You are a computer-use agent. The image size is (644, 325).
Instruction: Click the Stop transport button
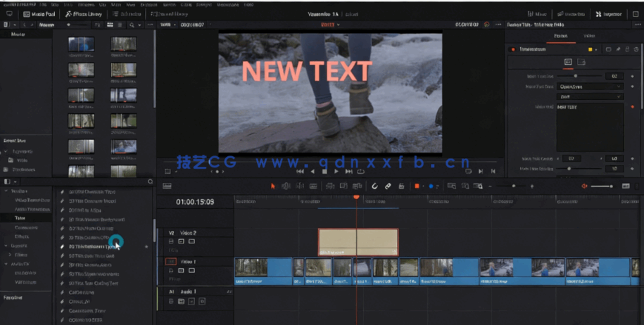pos(324,172)
